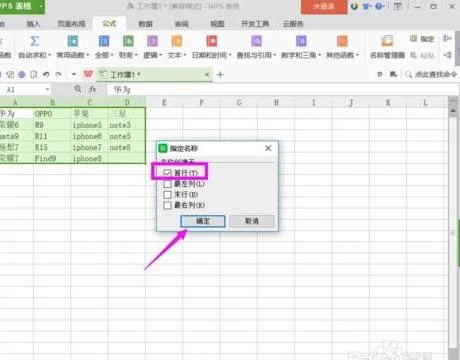Close the 指定名称 dialog with X

(268, 148)
